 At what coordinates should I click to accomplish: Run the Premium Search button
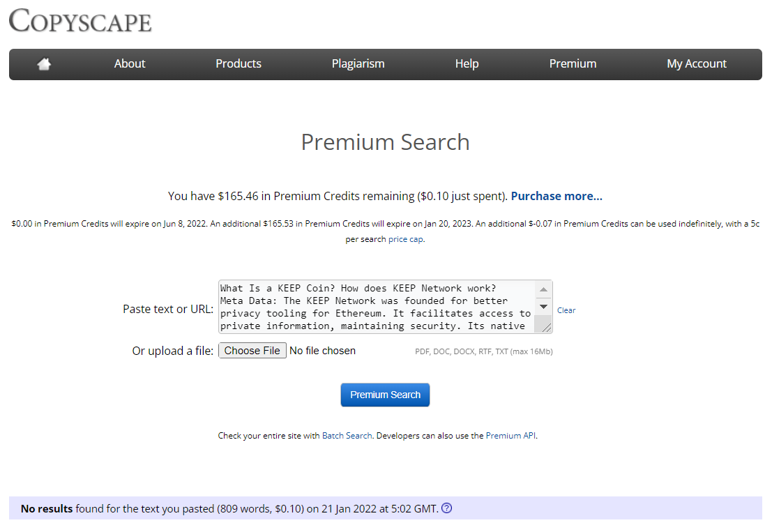pyautogui.click(x=385, y=395)
